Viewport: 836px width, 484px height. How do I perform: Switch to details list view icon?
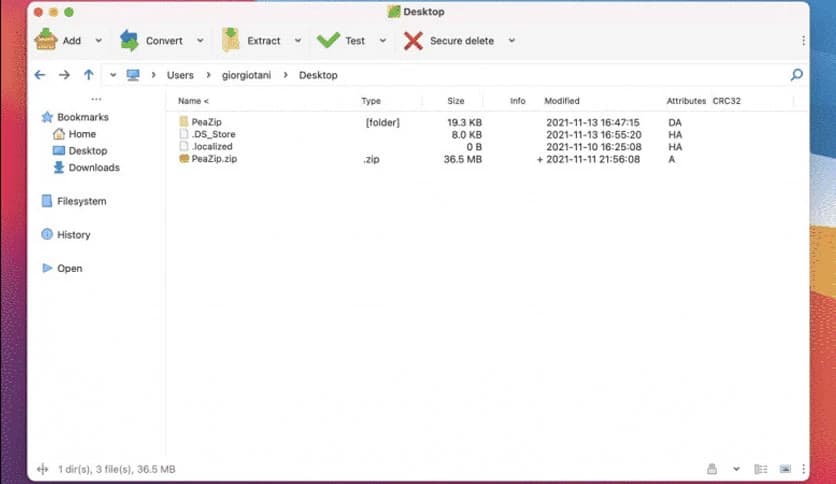[761, 469]
